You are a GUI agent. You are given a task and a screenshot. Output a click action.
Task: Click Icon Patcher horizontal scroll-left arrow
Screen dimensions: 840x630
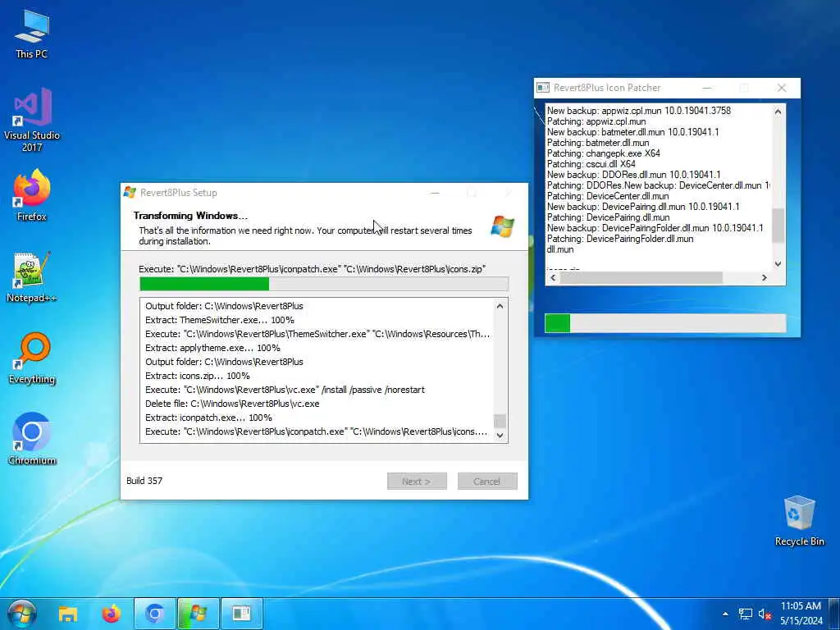(554, 277)
